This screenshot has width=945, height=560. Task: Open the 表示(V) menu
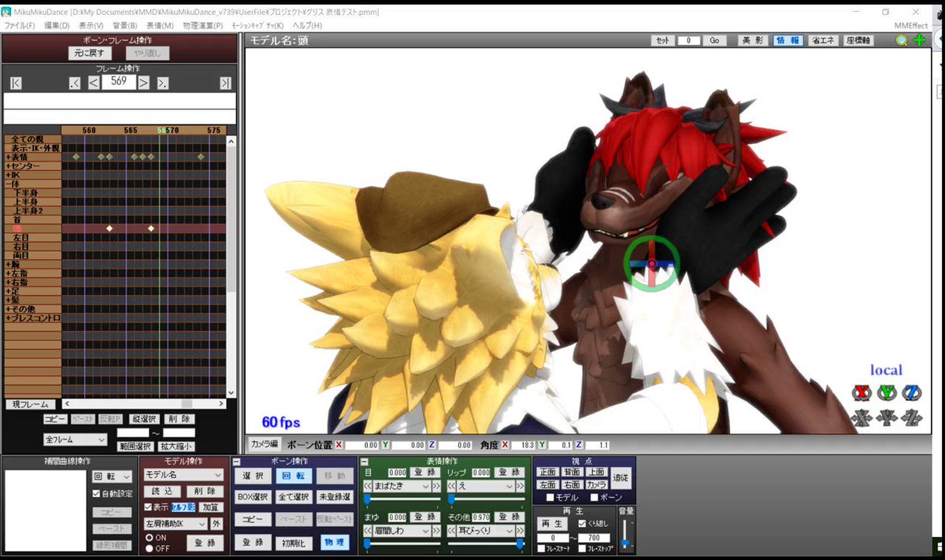point(91,26)
